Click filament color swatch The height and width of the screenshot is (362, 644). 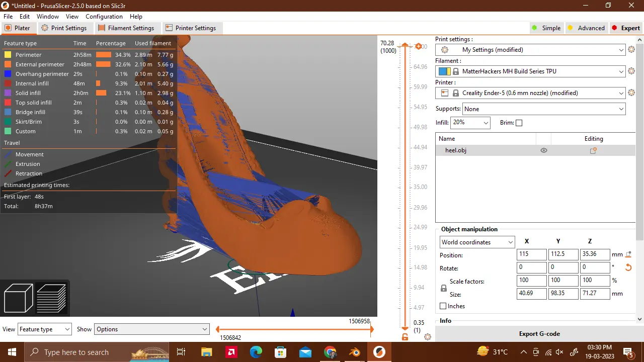point(444,71)
